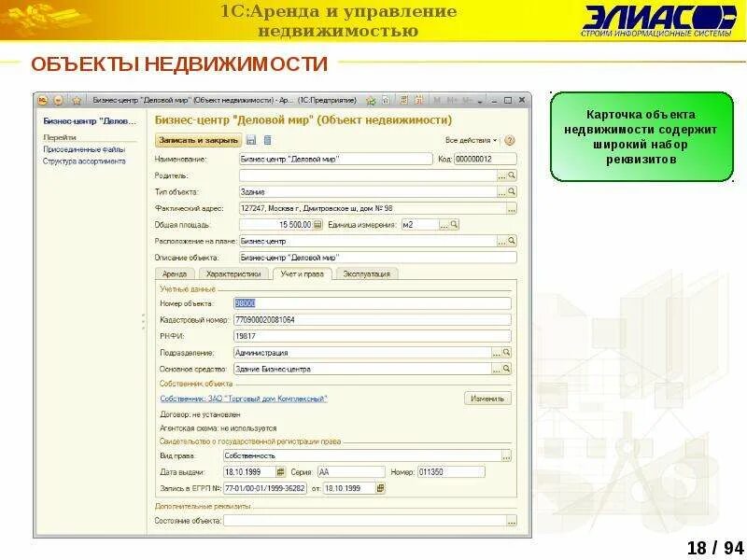Open Фактический адрес ellipsis button

(512, 208)
